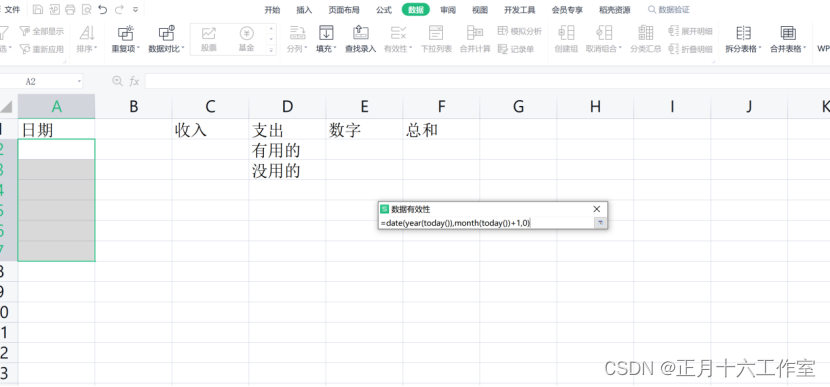Screen dimensions: 830x387
Task: Click the export-to-PDF icon beside Save
Action: [54, 10]
